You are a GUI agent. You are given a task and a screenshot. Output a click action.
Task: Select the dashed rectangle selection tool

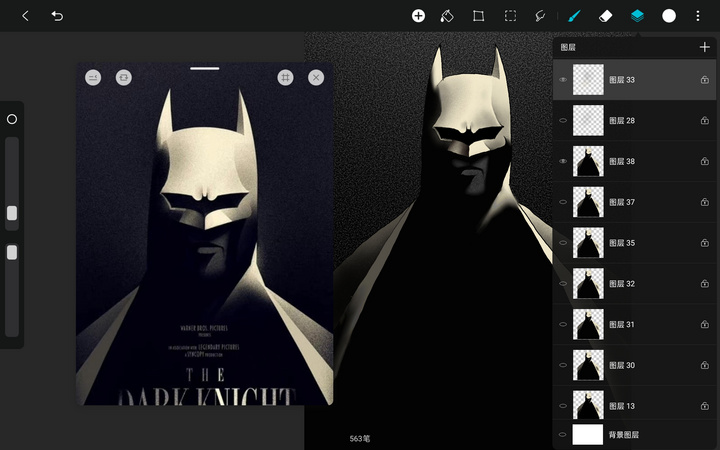(x=510, y=16)
